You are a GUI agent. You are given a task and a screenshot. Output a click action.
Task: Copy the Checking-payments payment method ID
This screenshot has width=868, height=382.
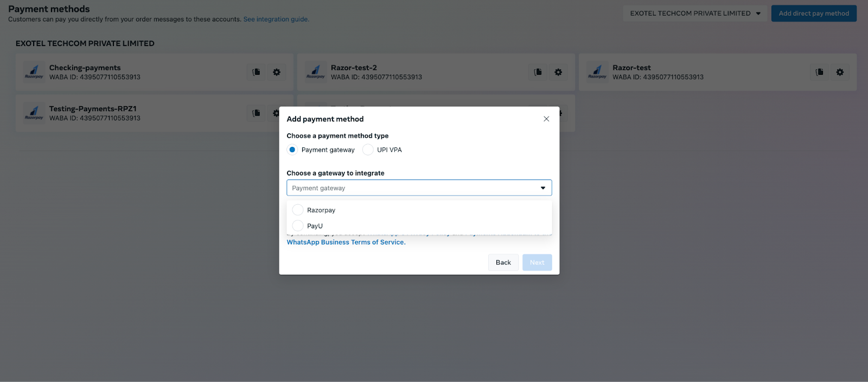tap(256, 72)
